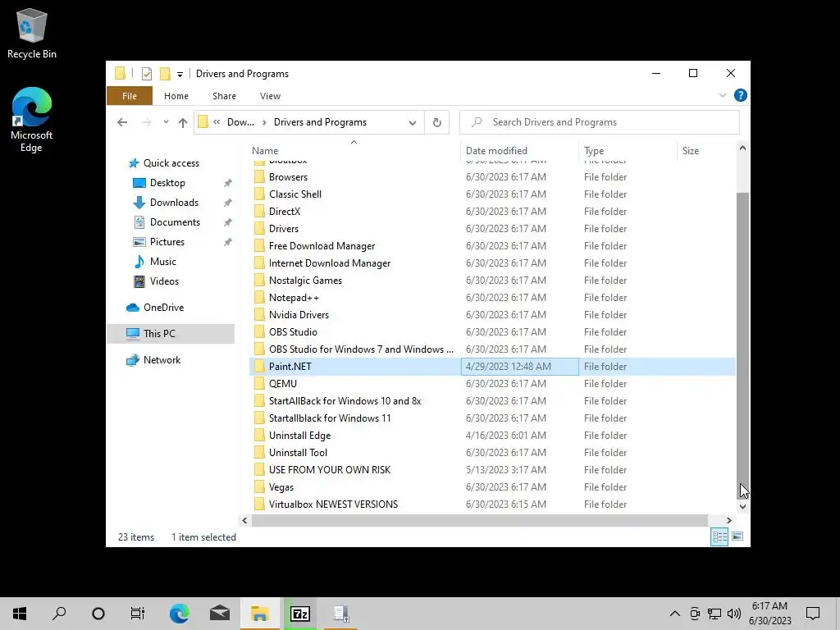Go up one folder level
This screenshot has width=840, height=630.
click(x=183, y=122)
